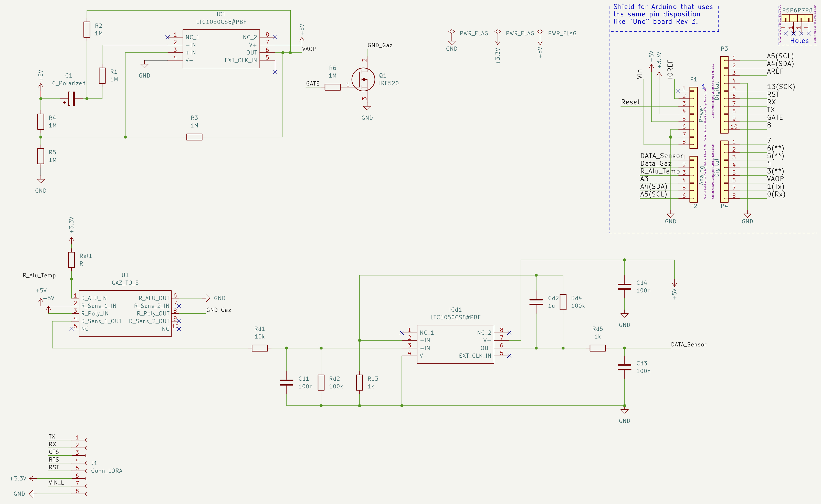This screenshot has height=504, width=821.
Task: Click the Data_Gaz label on P2
Action: click(656, 164)
